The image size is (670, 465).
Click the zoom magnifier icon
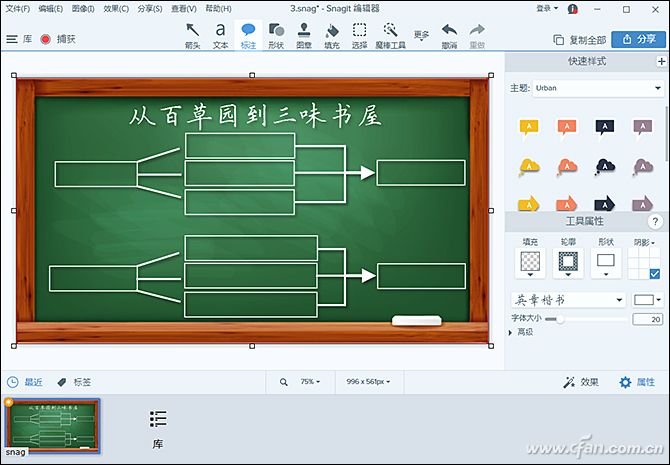click(x=283, y=382)
